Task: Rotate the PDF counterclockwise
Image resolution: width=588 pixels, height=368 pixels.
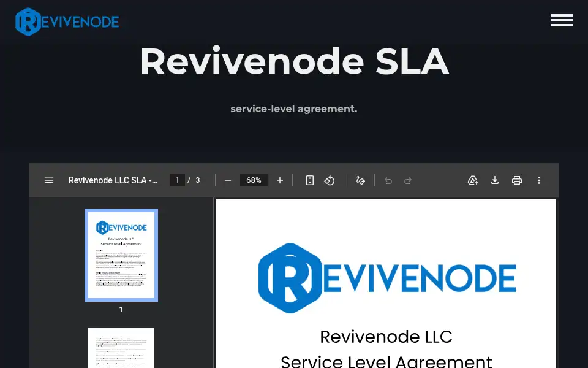Action: click(x=330, y=180)
